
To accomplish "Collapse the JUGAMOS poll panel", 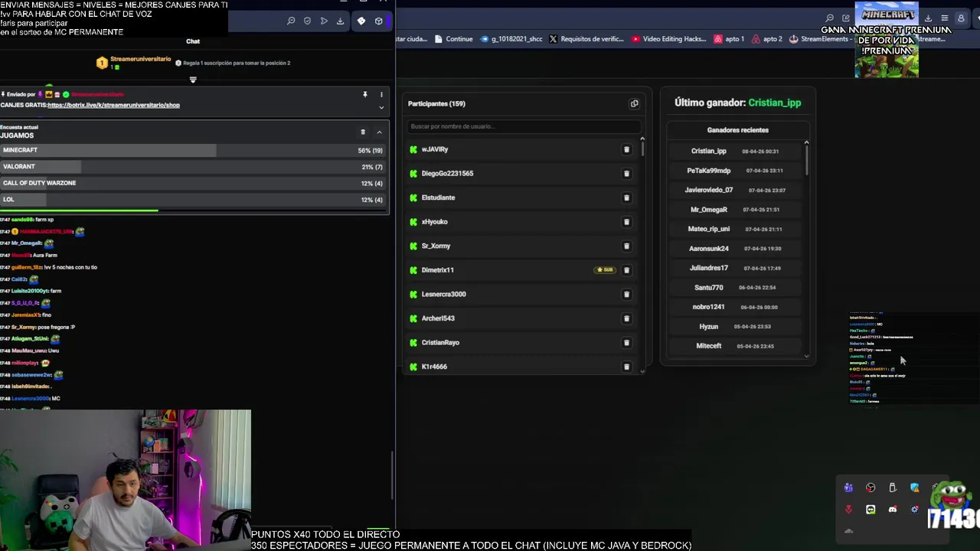I will tap(379, 132).
